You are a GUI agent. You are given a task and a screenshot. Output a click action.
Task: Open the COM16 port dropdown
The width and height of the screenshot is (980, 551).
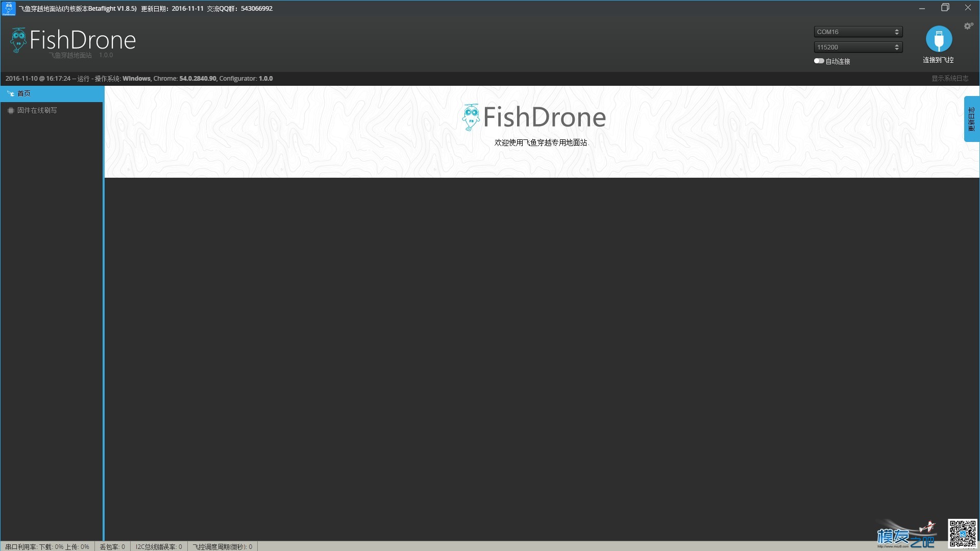coord(858,32)
